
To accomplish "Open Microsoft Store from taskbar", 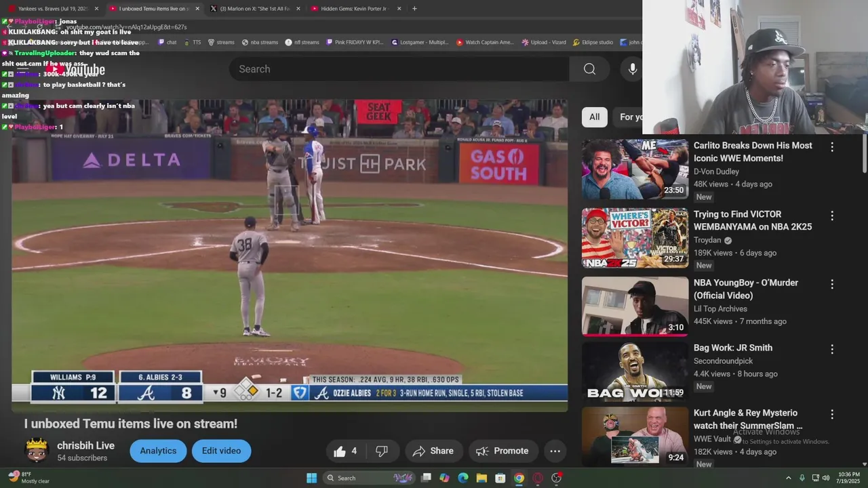I will point(500,478).
